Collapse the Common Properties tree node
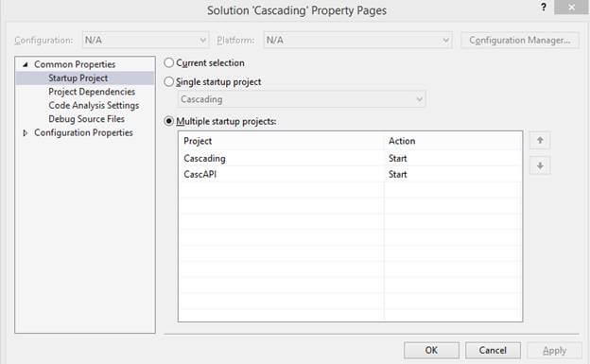 point(26,64)
